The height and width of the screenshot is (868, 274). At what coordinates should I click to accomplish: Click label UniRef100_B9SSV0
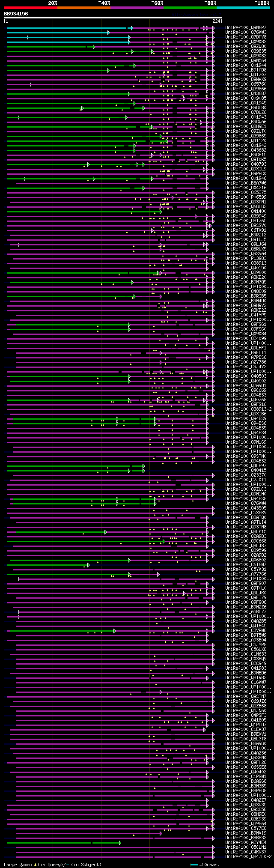pos(246,225)
